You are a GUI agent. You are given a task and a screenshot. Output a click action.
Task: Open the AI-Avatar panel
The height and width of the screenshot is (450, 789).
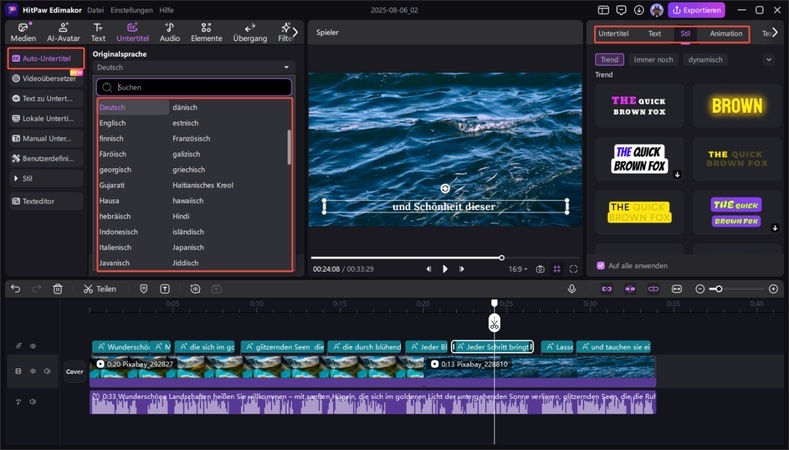[62, 31]
